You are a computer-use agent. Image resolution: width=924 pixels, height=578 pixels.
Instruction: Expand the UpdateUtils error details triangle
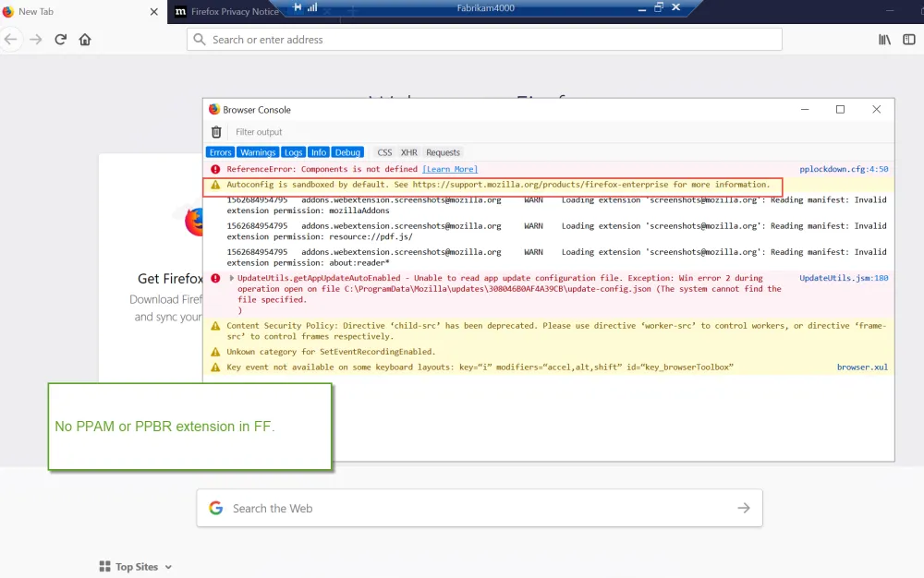[x=232, y=278]
